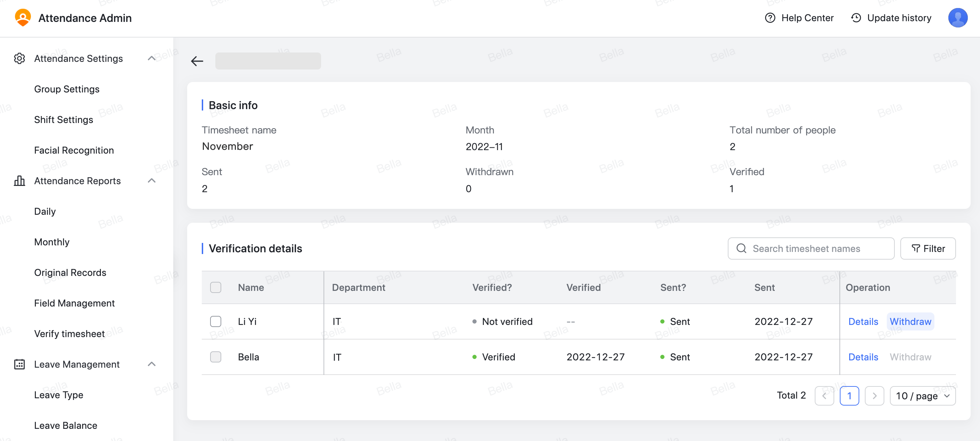Toggle the select-all header checkbox
Image resolution: width=980 pixels, height=441 pixels.
click(x=215, y=287)
